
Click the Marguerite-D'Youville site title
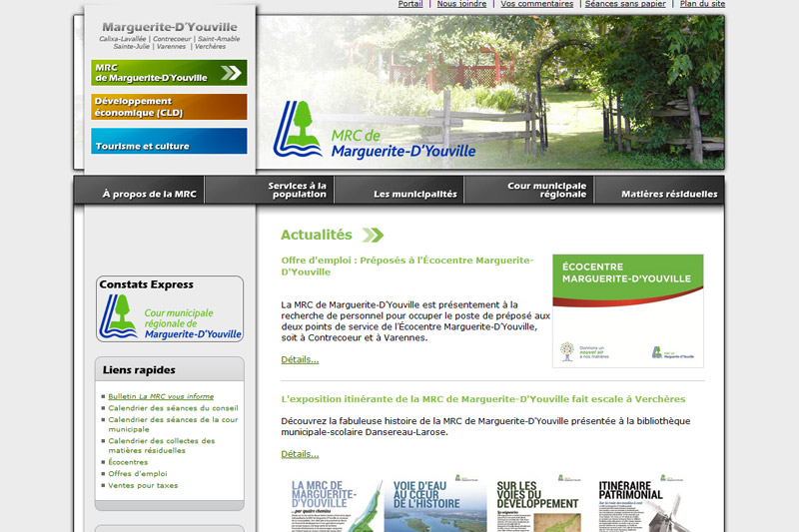point(170,27)
